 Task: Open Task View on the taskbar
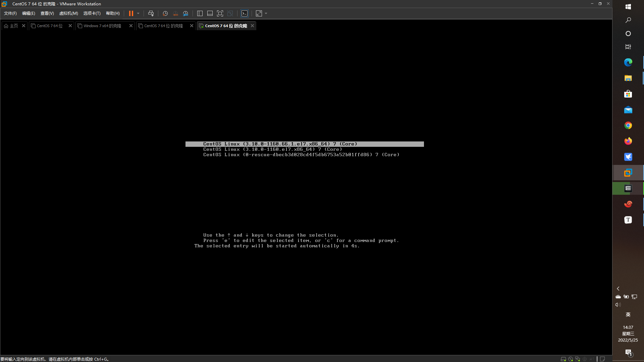coord(628,47)
